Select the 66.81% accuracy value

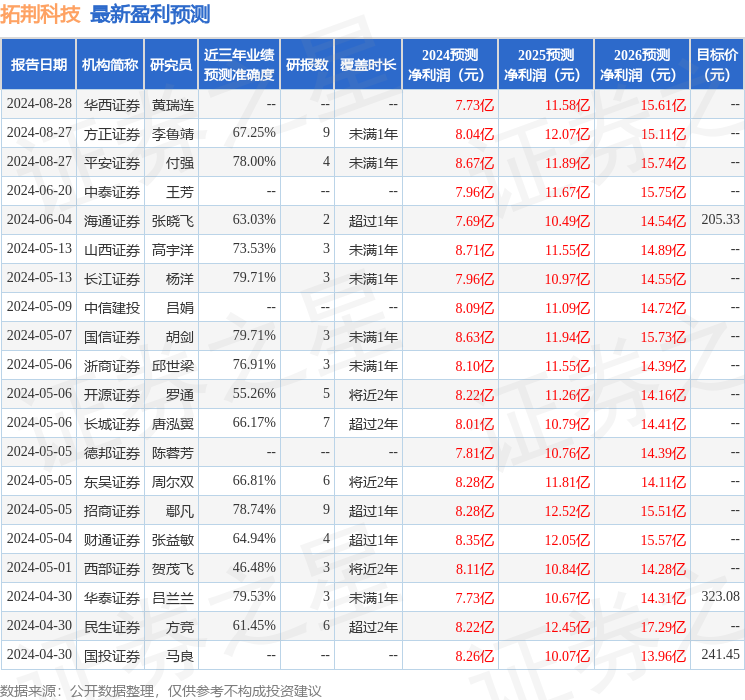coord(254,480)
